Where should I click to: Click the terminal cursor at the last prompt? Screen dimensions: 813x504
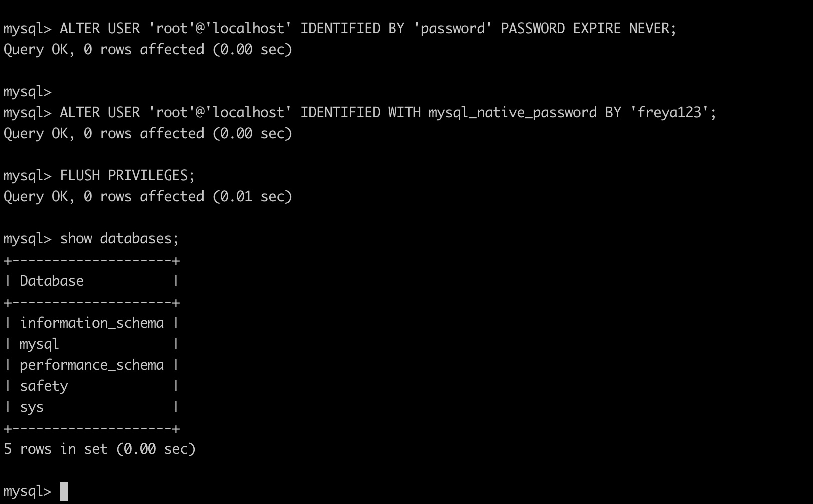pyautogui.click(x=64, y=491)
